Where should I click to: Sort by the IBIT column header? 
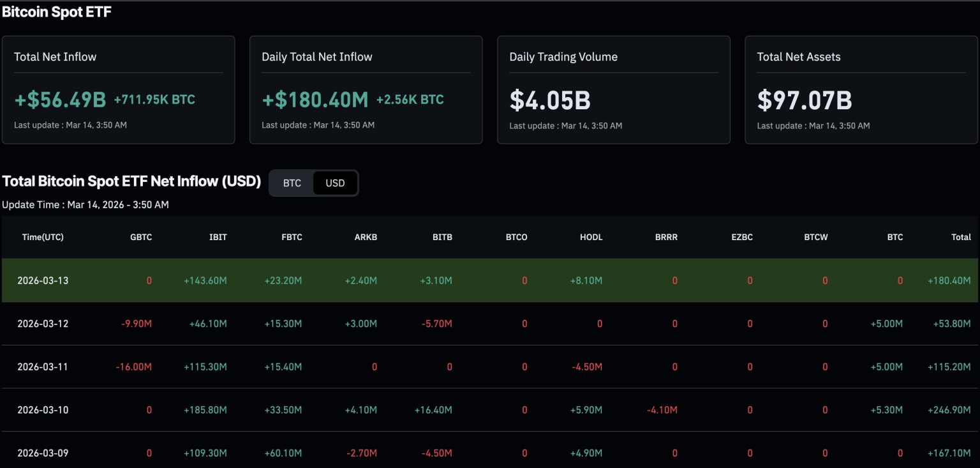click(218, 237)
